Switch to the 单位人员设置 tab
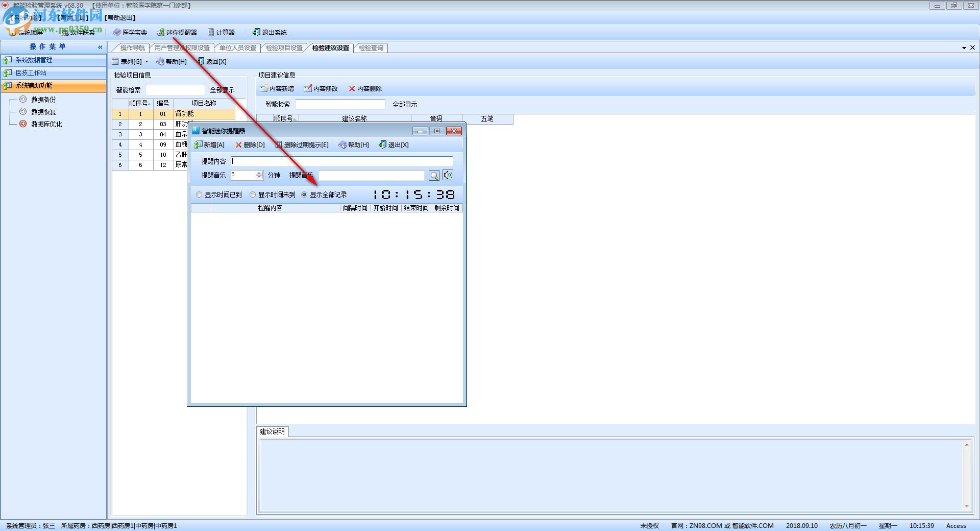Viewport: 980px width, 531px height. [238, 48]
